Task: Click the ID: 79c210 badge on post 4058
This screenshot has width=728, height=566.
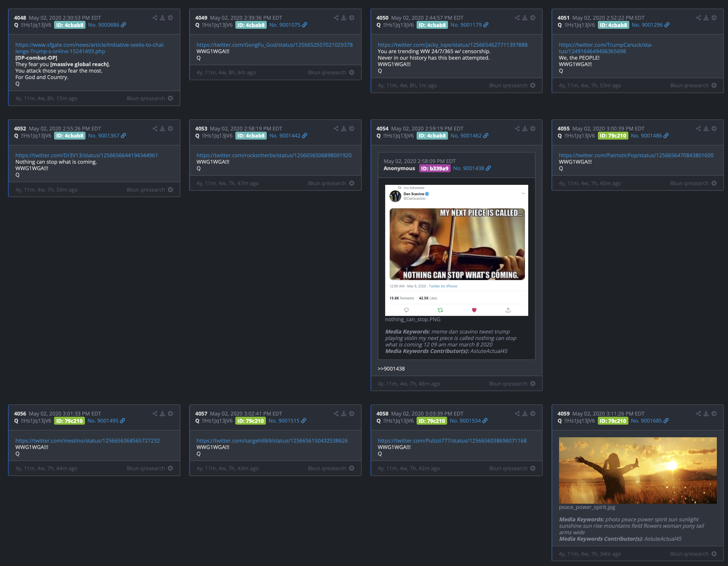Action: [x=432, y=421]
